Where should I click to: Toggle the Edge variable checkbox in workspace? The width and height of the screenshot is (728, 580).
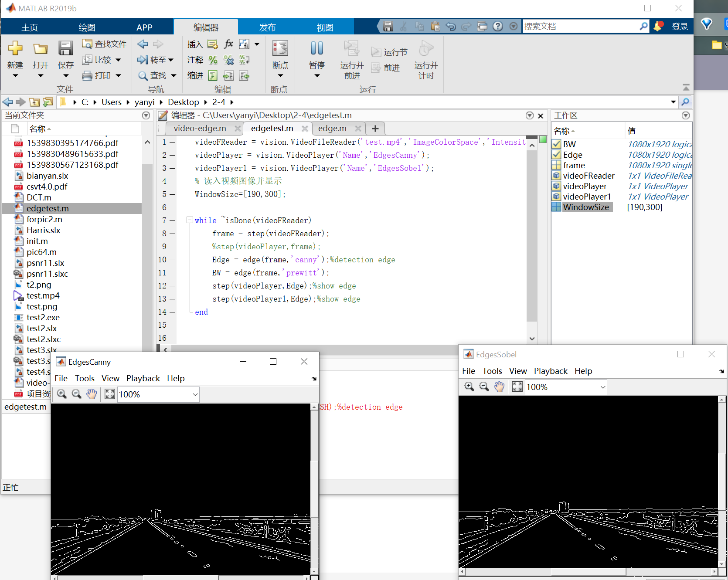pyautogui.click(x=556, y=155)
